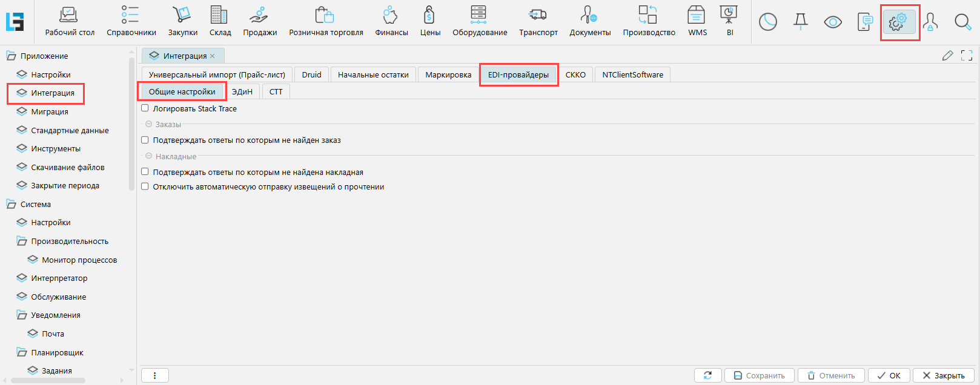Toggle Отключить автоматическую отправку извещений checkbox
The width and height of the screenshot is (980, 385).
click(x=145, y=186)
